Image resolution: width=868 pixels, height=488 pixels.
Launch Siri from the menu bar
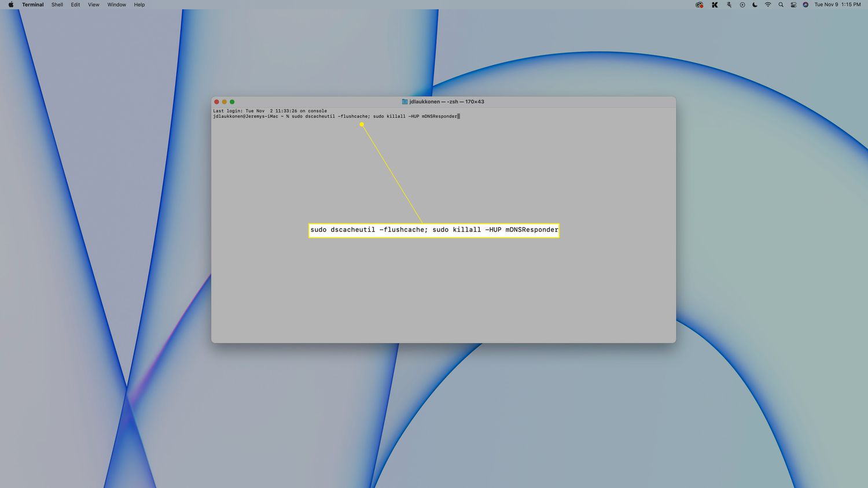806,5
